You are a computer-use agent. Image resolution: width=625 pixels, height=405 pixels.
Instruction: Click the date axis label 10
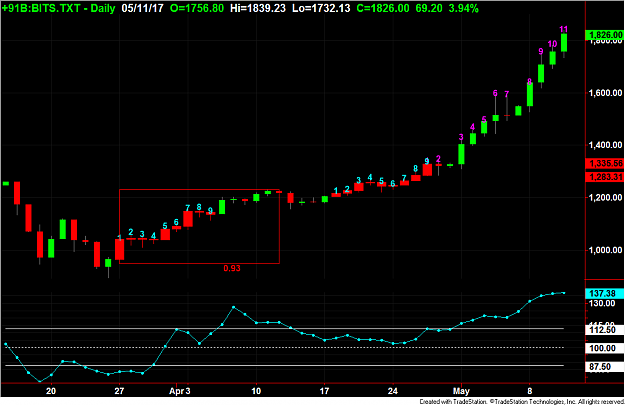click(x=256, y=391)
